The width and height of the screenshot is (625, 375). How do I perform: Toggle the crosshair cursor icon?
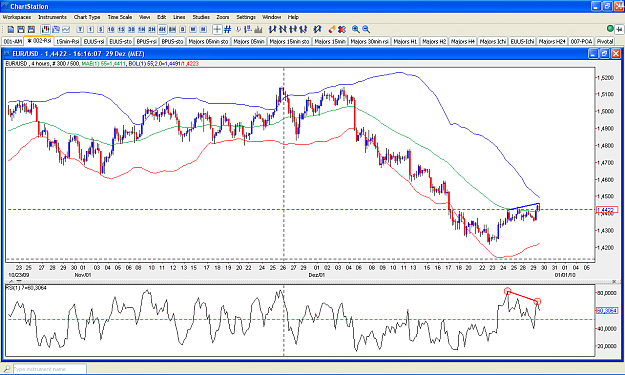point(217,29)
